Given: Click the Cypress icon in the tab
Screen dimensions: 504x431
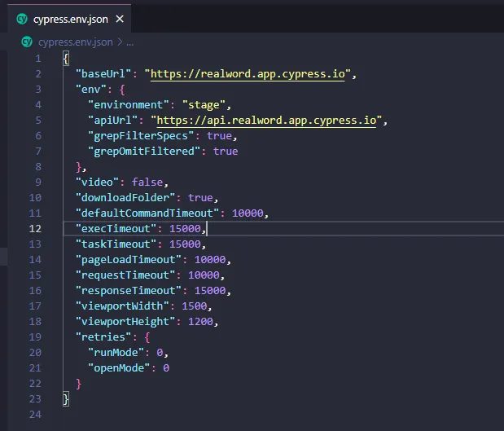Looking at the screenshot, I should click(22, 19).
